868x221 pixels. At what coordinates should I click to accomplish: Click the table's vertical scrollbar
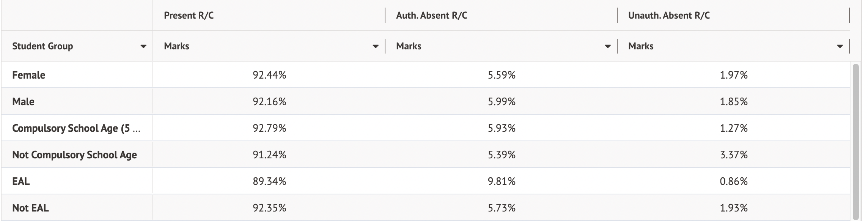pyautogui.click(x=855, y=140)
